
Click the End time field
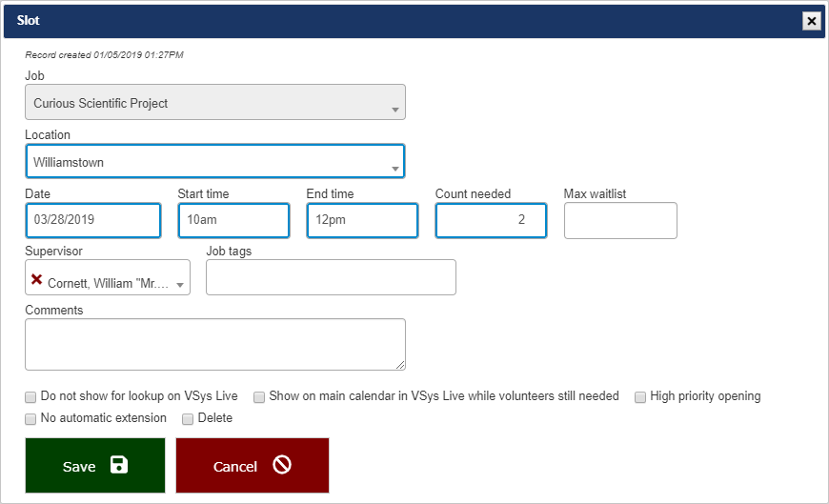point(361,220)
